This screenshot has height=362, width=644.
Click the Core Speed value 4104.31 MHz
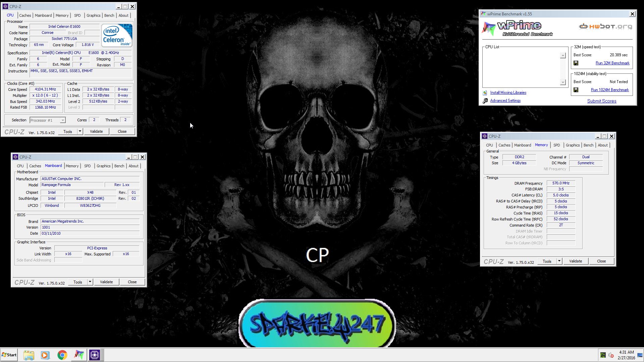[45, 89]
